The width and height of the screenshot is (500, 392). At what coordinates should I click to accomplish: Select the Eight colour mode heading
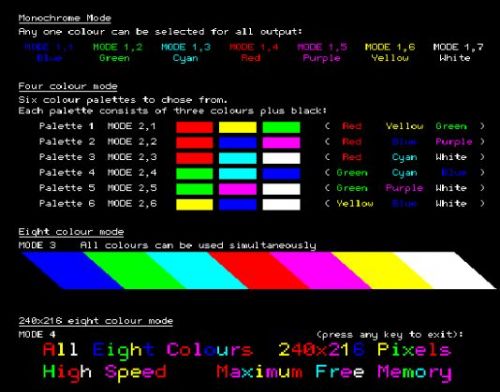[x=71, y=232]
